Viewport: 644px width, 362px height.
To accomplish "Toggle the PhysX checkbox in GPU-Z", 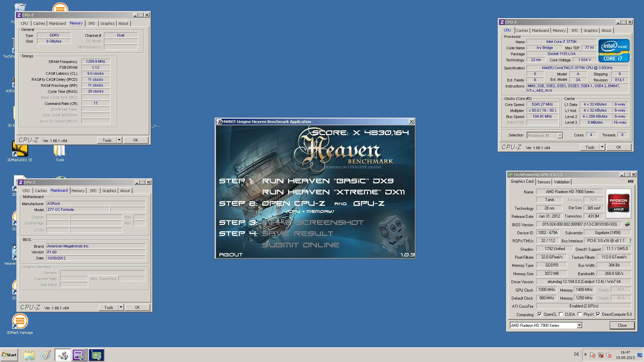I will [580, 314].
